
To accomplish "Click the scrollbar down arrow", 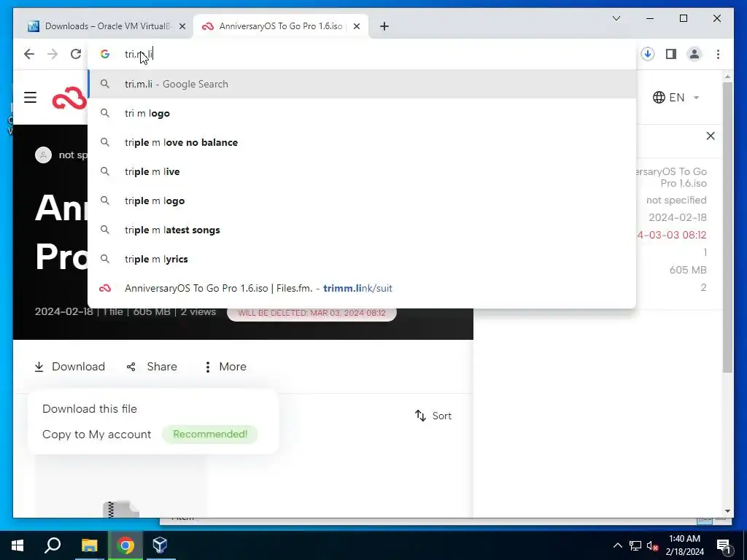I will 727,511.
